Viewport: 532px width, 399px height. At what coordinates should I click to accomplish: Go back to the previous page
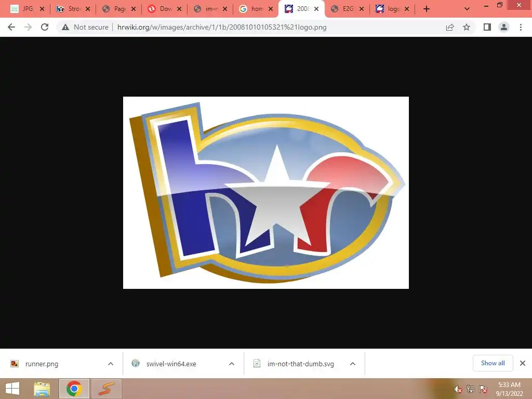coord(11,27)
